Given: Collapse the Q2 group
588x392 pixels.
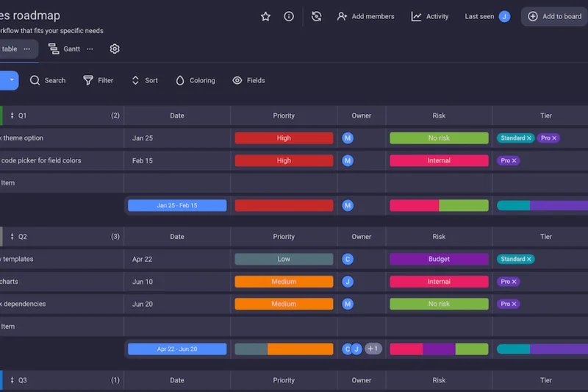Looking at the screenshot, I should pos(12,237).
